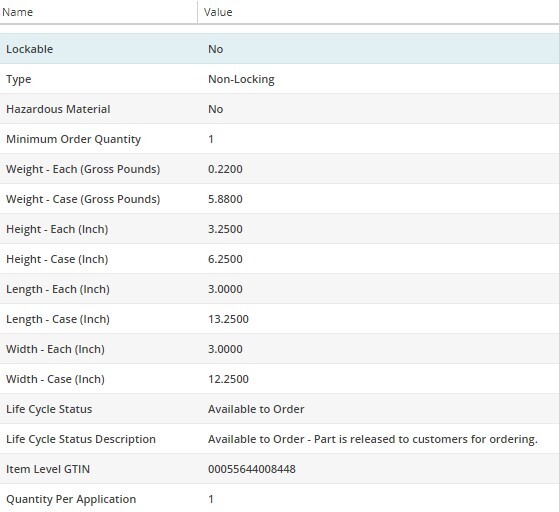The height and width of the screenshot is (512, 559).
Task: Click the 13.2500 case length value
Action: coord(229,319)
